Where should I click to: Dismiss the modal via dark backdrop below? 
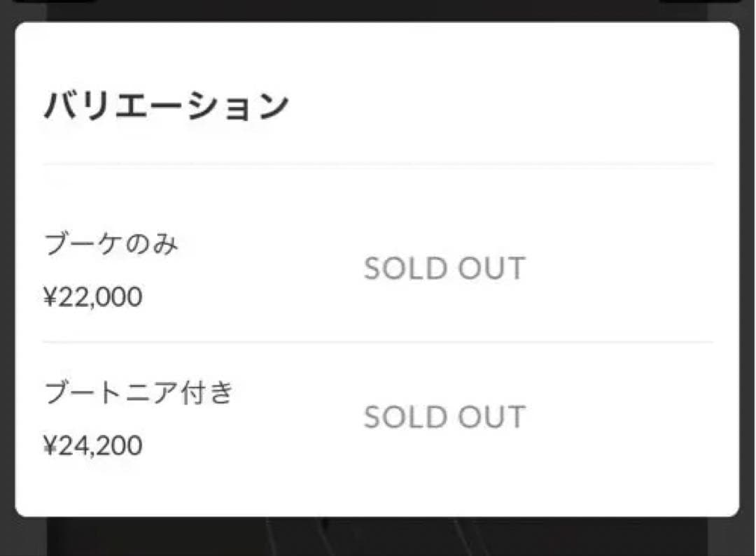tap(378, 537)
